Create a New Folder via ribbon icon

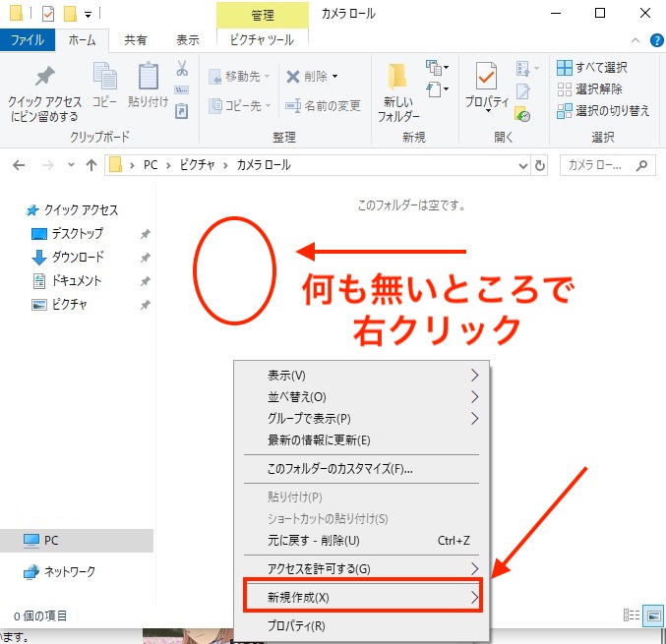coord(398,79)
